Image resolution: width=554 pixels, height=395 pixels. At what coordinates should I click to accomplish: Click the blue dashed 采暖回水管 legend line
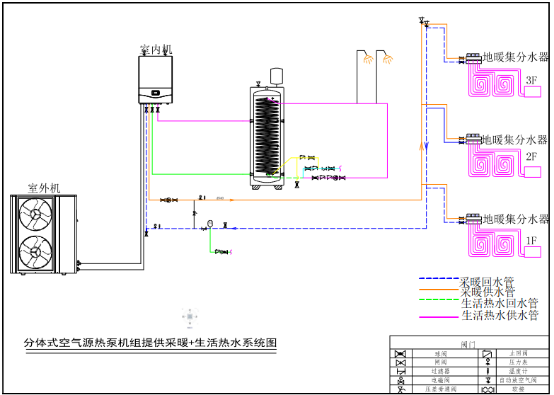tap(438, 279)
